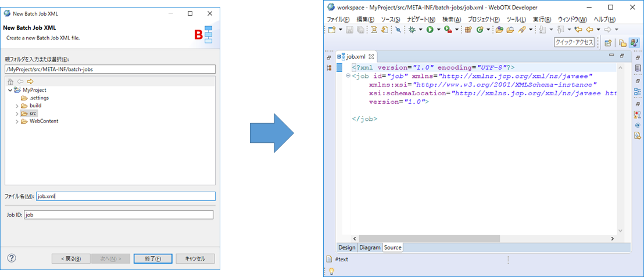Expand the build folder in tree
Screen dimensions: 644x277
pyautogui.click(x=17, y=106)
